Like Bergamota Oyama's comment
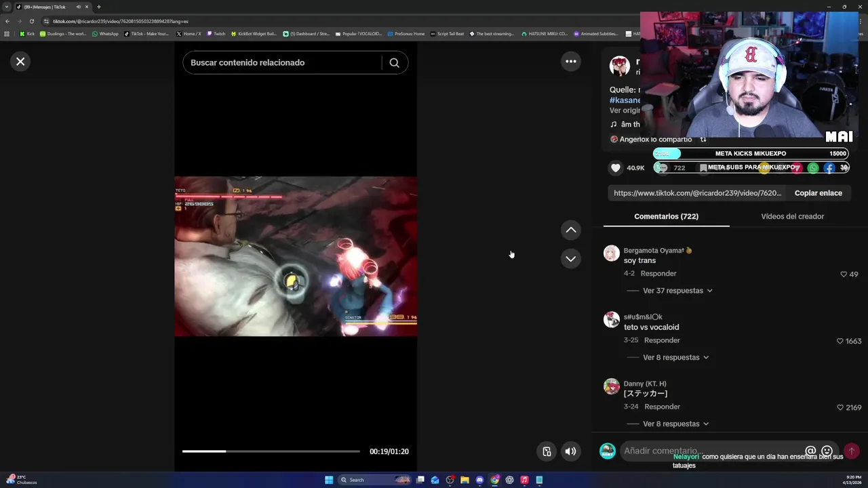 click(844, 274)
